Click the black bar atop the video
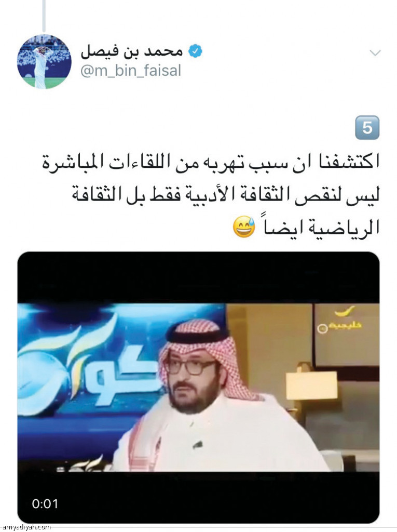The image size is (397, 532). (x=198, y=277)
